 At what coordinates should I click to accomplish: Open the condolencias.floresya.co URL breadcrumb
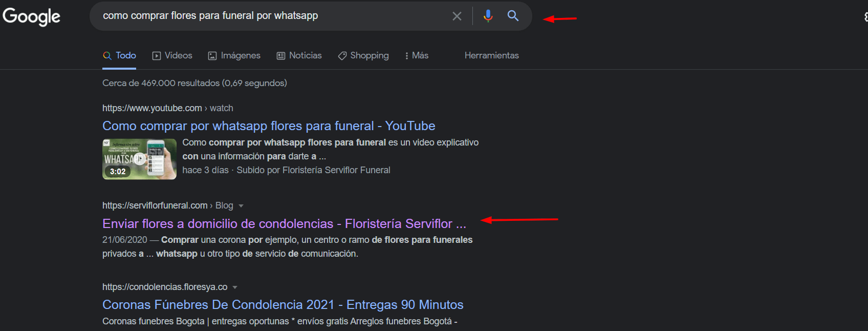pos(165,287)
